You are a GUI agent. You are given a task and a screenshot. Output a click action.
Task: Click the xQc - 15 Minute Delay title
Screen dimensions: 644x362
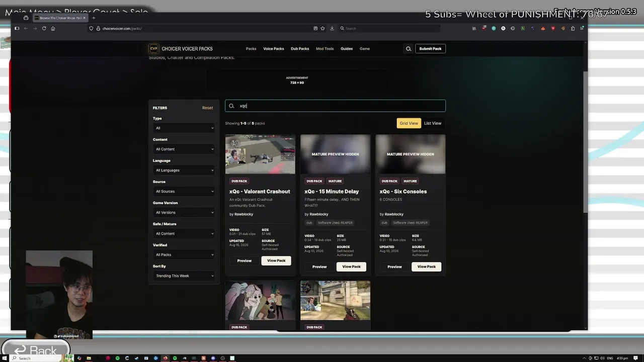click(332, 192)
